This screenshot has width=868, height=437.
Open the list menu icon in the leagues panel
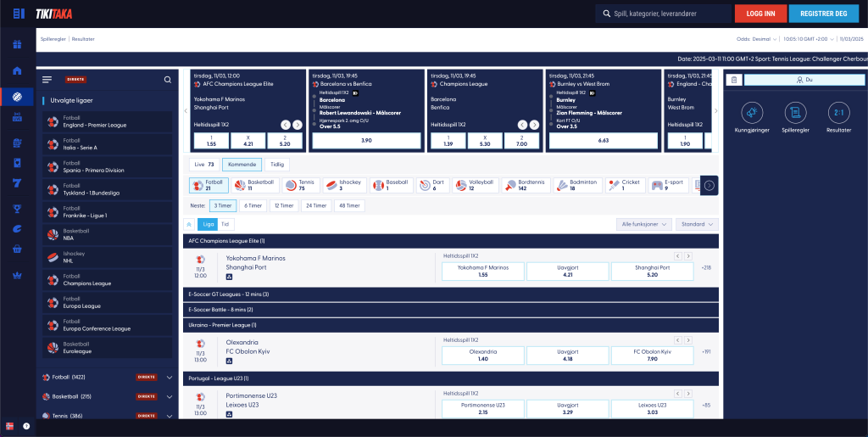pyautogui.click(x=47, y=80)
